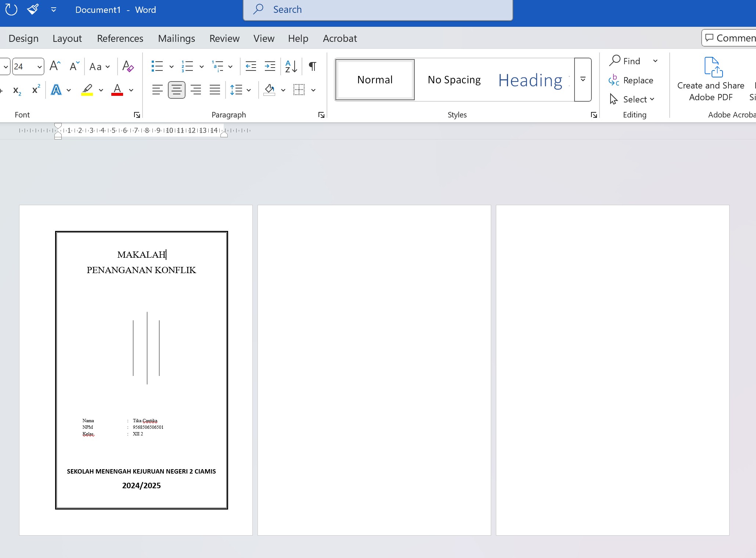Decrease paragraph indent

coord(251,66)
